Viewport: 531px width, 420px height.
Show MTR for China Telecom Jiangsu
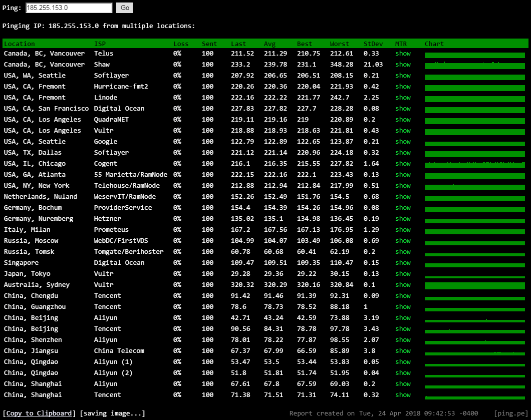click(403, 351)
